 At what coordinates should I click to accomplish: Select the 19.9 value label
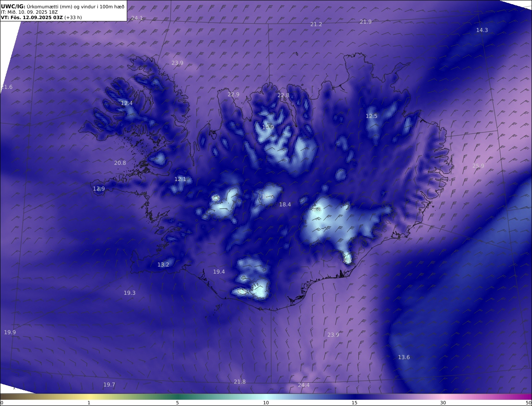(10, 333)
